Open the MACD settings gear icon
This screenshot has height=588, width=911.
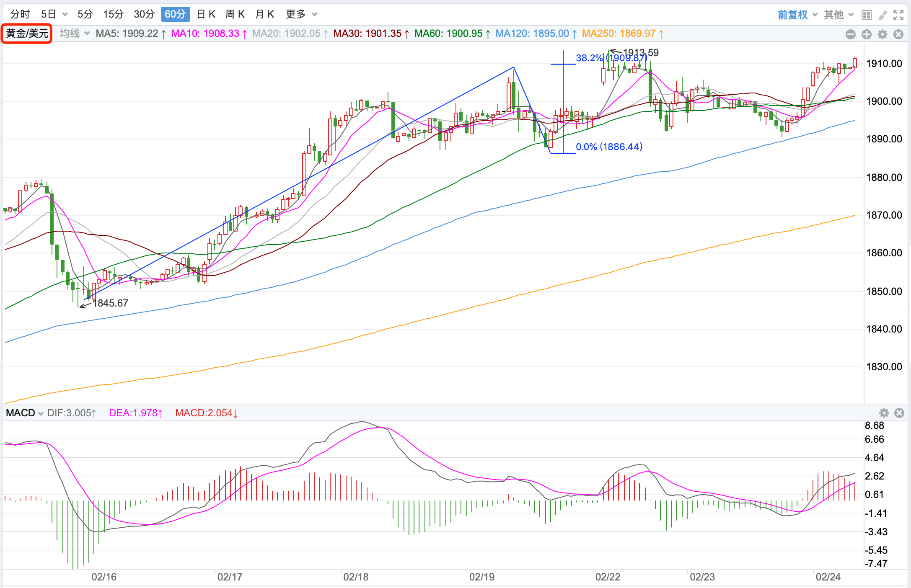884,413
